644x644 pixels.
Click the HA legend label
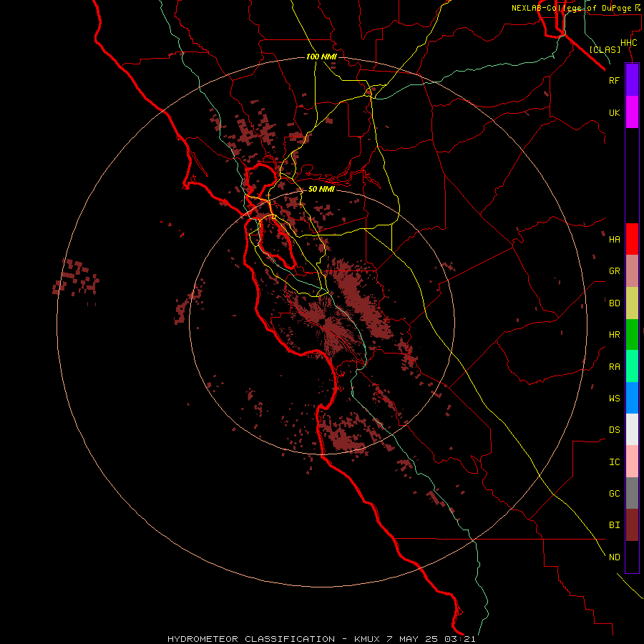(614, 239)
